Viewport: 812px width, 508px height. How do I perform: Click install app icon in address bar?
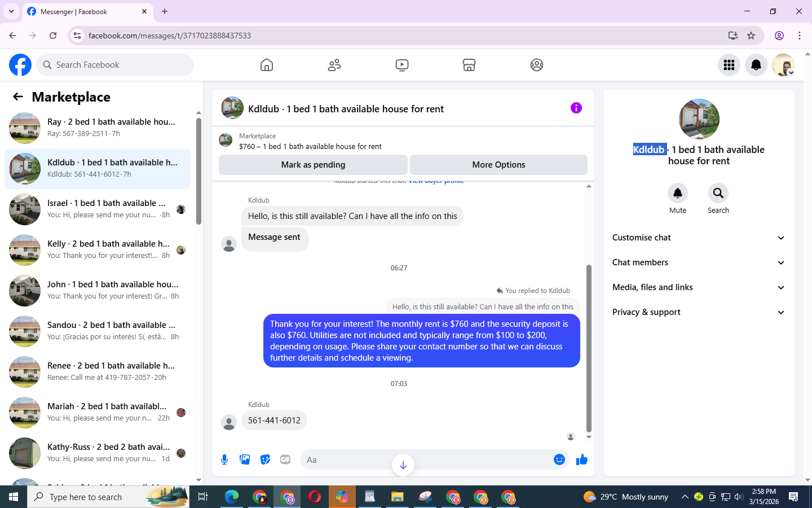pyautogui.click(x=733, y=36)
